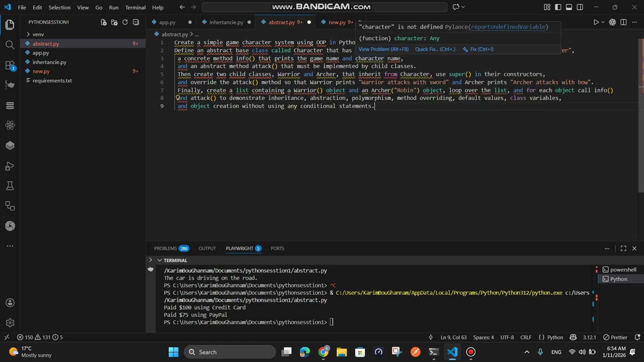This screenshot has width=644, height=362.
Task: Create a new file in PYTHONSESSTION1 explorer
Action: pyautogui.click(x=104, y=22)
